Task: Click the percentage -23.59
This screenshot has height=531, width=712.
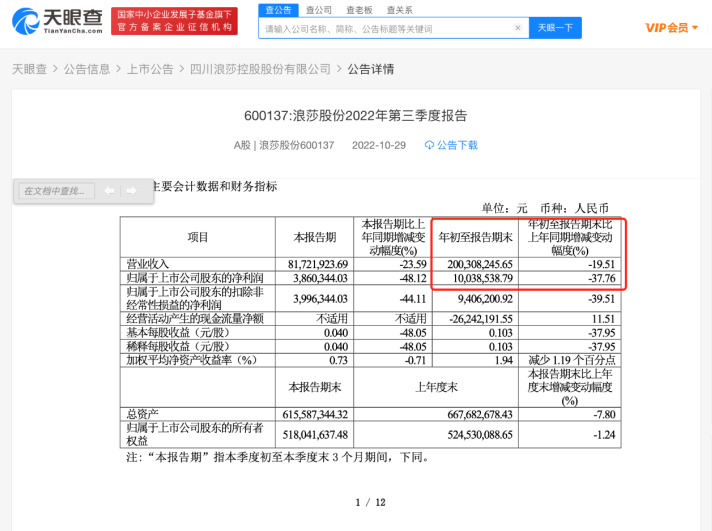Action: pyautogui.click(x=413, y=264)
